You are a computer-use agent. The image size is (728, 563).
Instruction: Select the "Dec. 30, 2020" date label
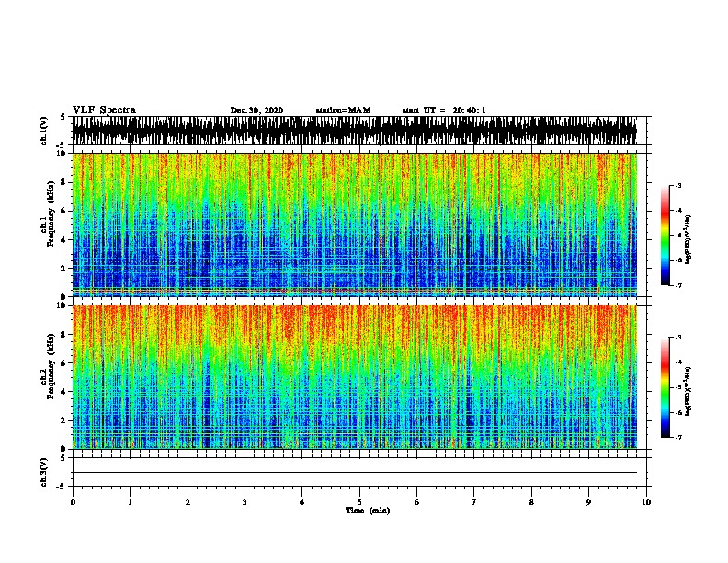click(256, 110)
